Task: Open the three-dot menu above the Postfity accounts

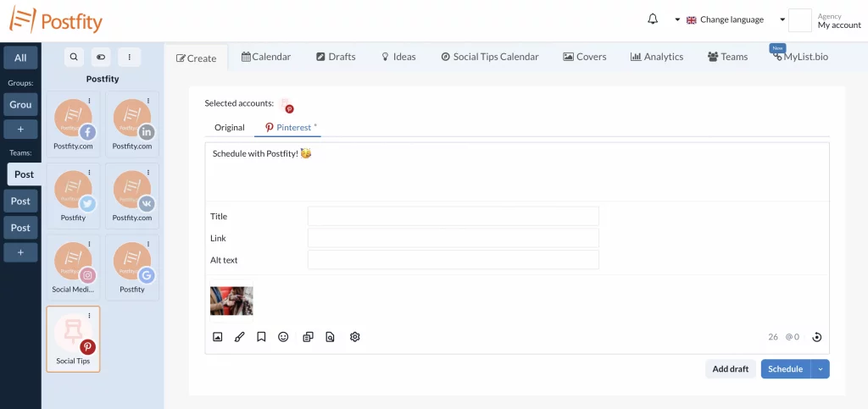Action: coord(129,57)
